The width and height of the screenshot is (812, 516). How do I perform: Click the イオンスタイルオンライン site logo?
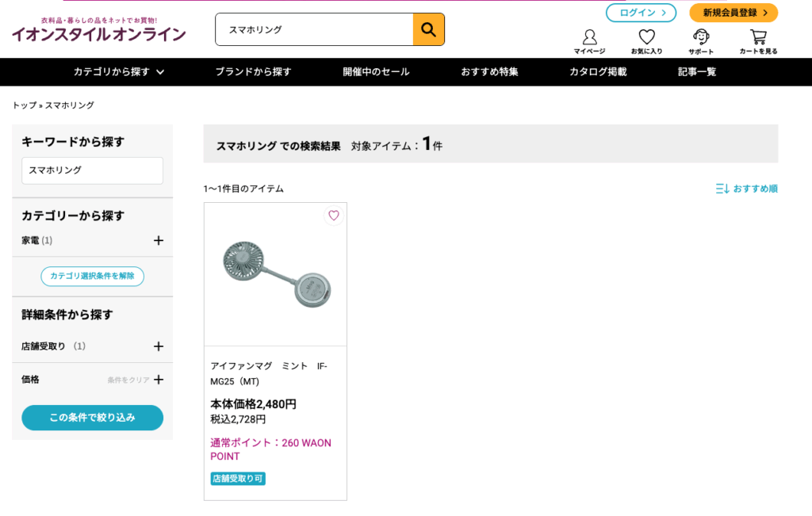coord(98,30)
